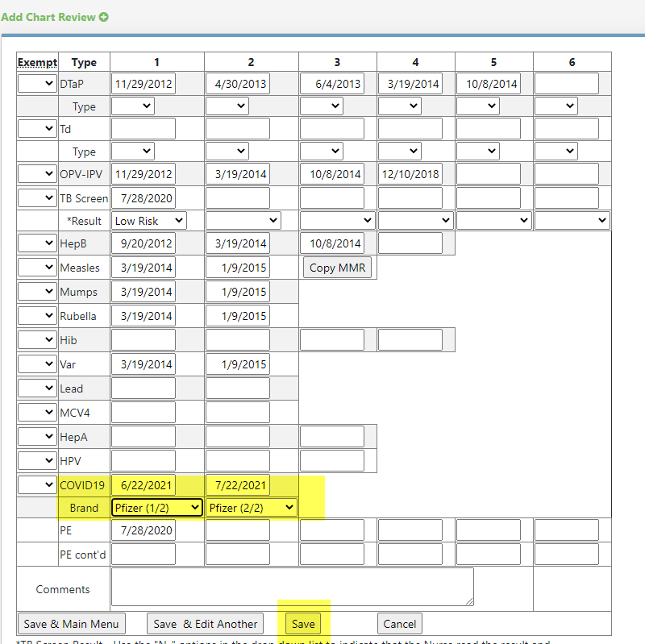Open the TB Screen exempt dropdown
This screenshot has height=644, width=645.
(37, 198)
